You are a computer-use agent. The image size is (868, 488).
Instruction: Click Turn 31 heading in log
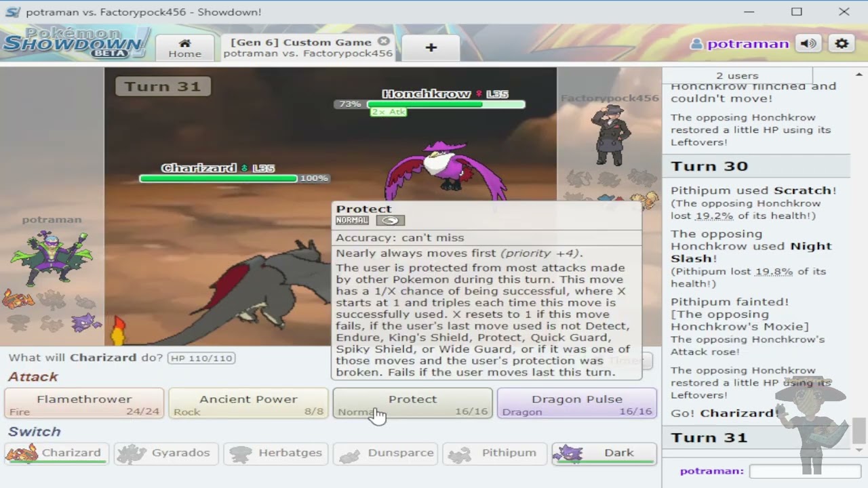click(x=709, y=438)
